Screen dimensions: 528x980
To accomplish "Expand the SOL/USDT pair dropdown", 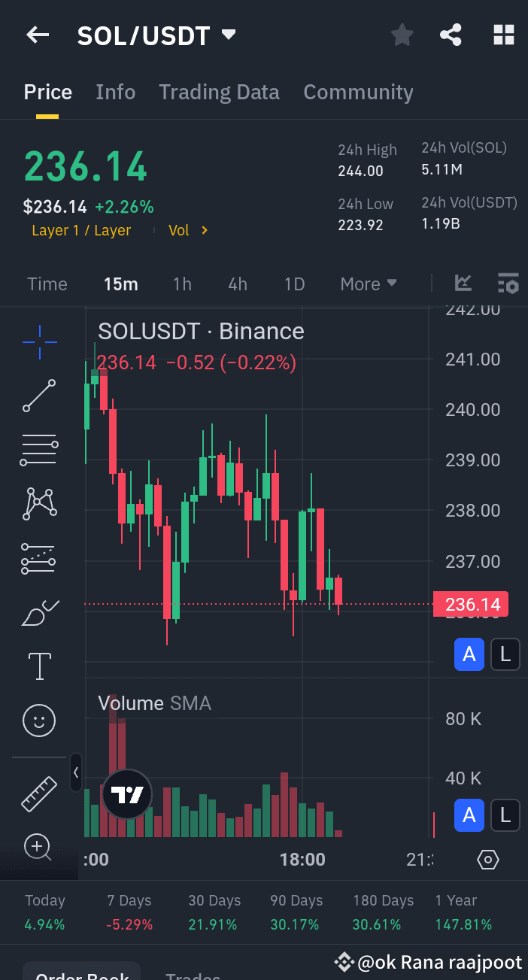I will (229, 35).
